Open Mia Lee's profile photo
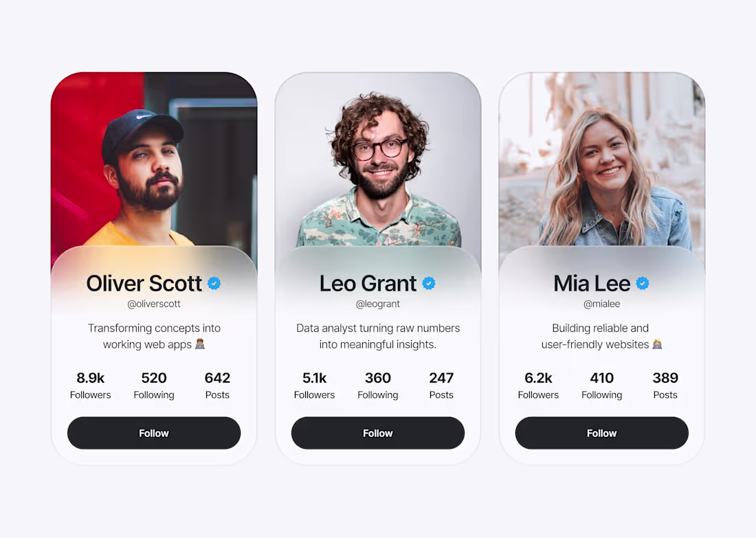Image resolution: width=756 pixels, height=538 pixels. [x=601, y=158]
